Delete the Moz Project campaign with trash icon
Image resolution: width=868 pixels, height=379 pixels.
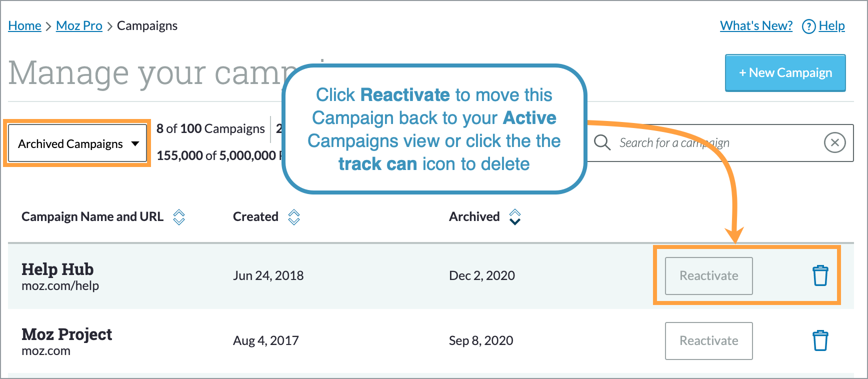[820, 340]
